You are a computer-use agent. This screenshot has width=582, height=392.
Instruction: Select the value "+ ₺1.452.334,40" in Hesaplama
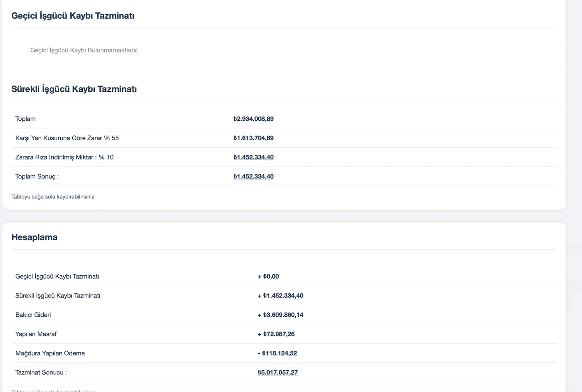pyautogui.click(x=281, y=296)
